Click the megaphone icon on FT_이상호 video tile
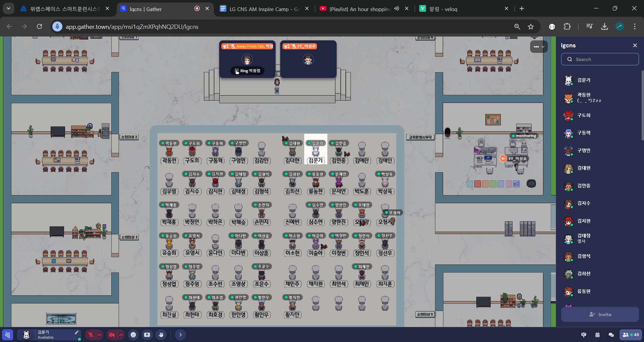This screenshot has height=342, width=644. (287, 47)
